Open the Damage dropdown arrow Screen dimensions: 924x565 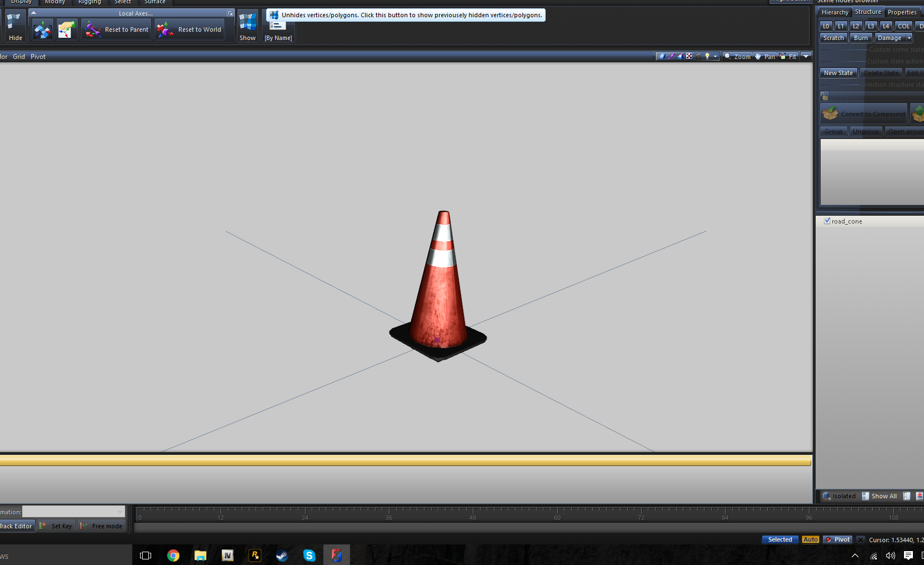point(909,38)
